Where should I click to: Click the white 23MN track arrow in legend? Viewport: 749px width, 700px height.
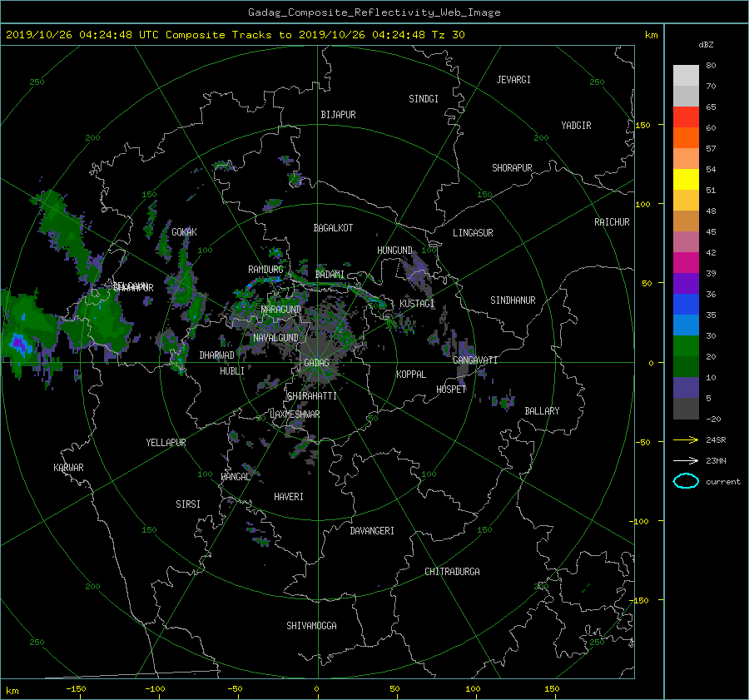point(686,460)
